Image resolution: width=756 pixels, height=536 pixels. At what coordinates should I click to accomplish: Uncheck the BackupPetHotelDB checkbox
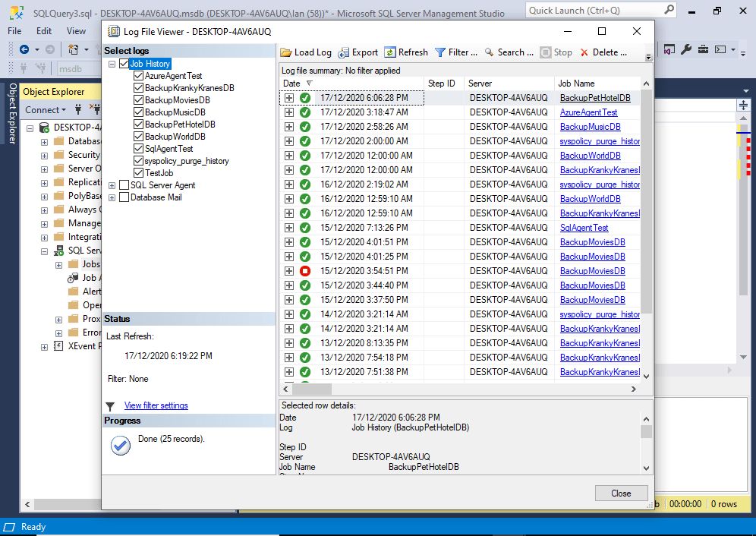(138, 124)
